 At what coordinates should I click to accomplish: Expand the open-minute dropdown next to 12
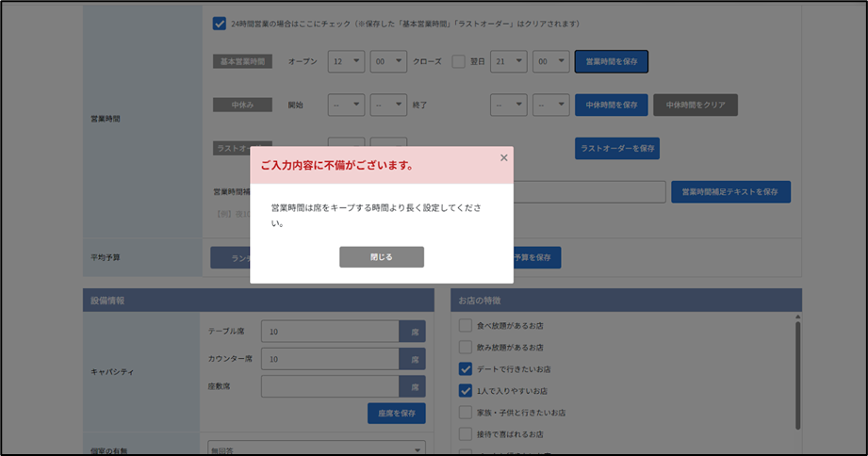[x=388, y=61]
